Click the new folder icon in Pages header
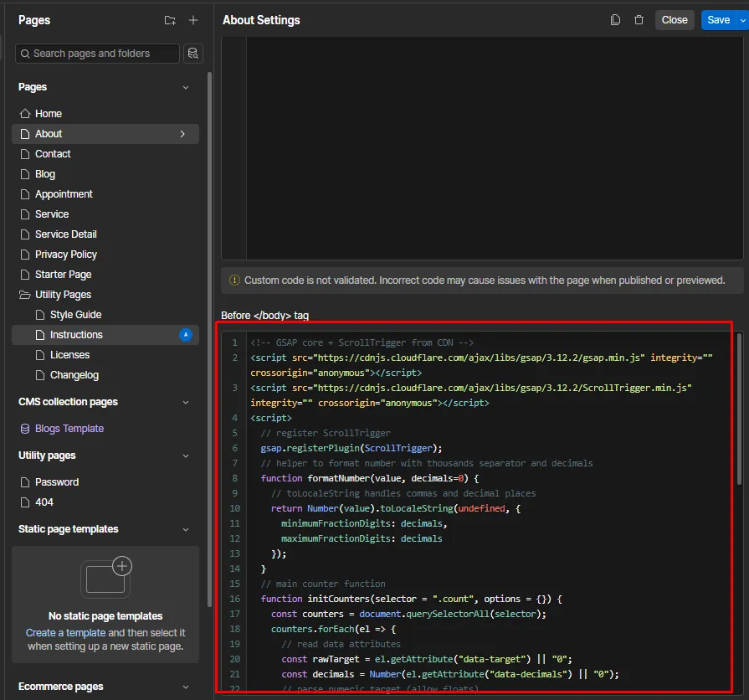This screenshot has width=749, height=700. pyautogui.click(x=170, y=20)
